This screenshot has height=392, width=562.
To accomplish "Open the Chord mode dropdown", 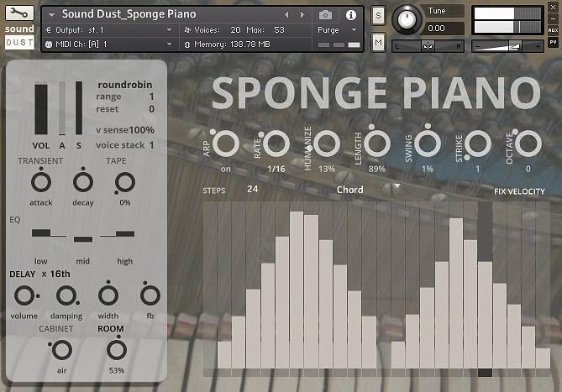I will [368, 190].
